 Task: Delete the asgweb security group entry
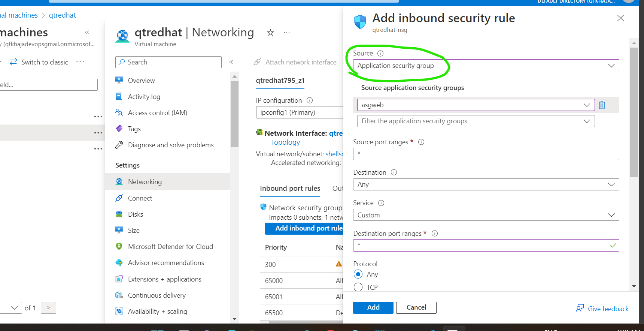(x=602, y=105)
